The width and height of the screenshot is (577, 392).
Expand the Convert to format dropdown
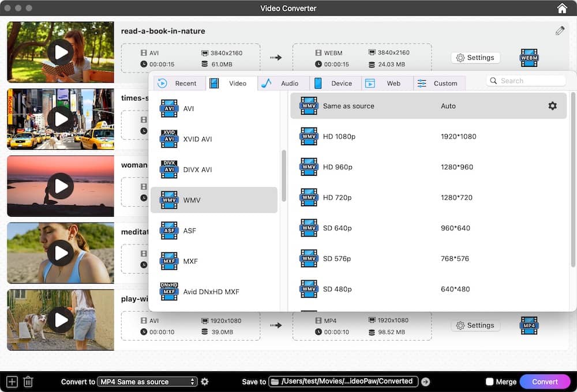coord(147,382)
